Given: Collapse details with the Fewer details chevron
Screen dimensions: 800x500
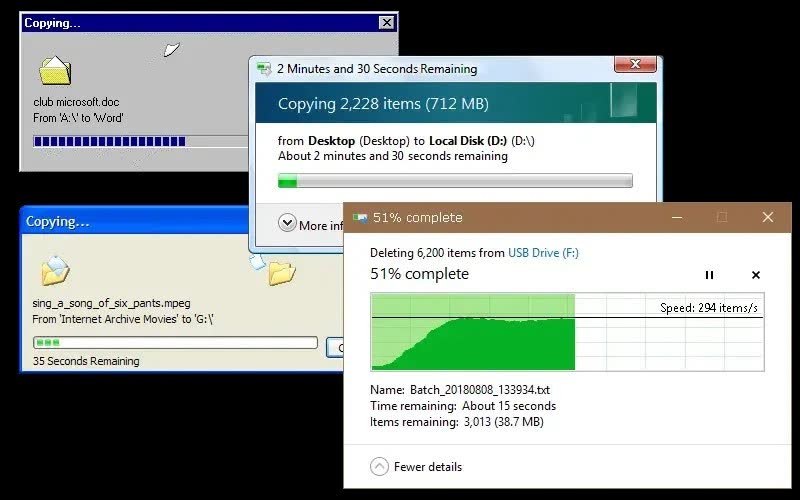Looking at the screenshot, I should click(x=379, y=466).
